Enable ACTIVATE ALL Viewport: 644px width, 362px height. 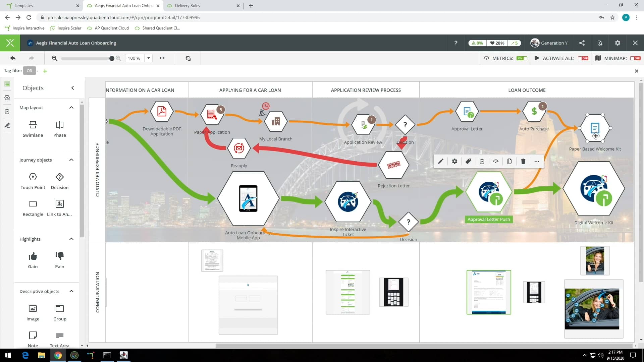click(583, 58)
